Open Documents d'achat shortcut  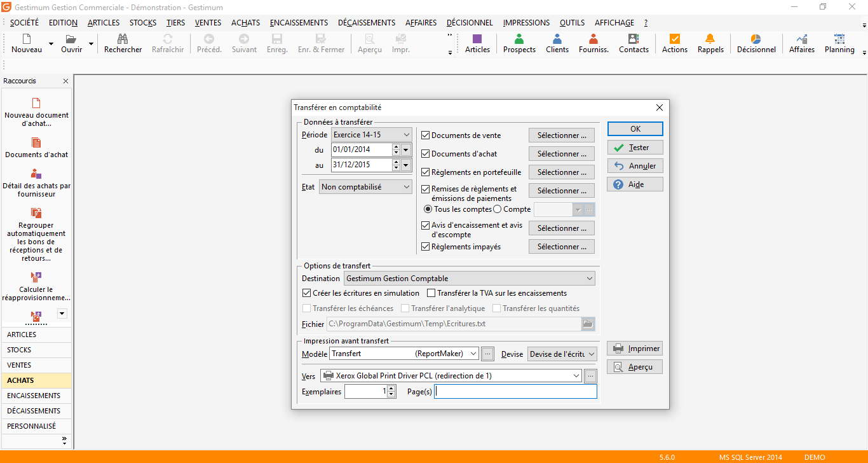pos(36,148)
